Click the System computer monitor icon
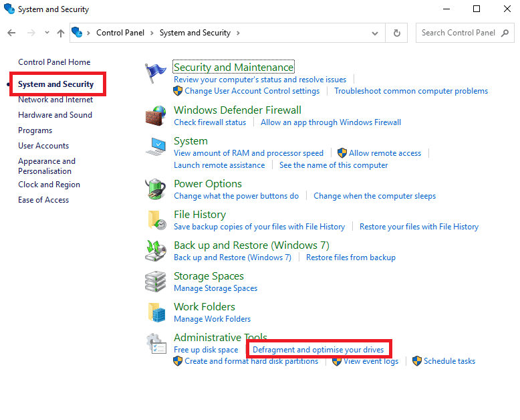Viewport: 520px width, 420px height. [156, 146]
